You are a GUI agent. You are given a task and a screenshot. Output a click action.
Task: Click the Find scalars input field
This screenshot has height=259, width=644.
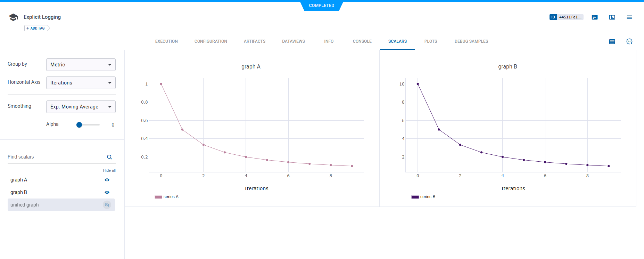(x=56, y=157)
